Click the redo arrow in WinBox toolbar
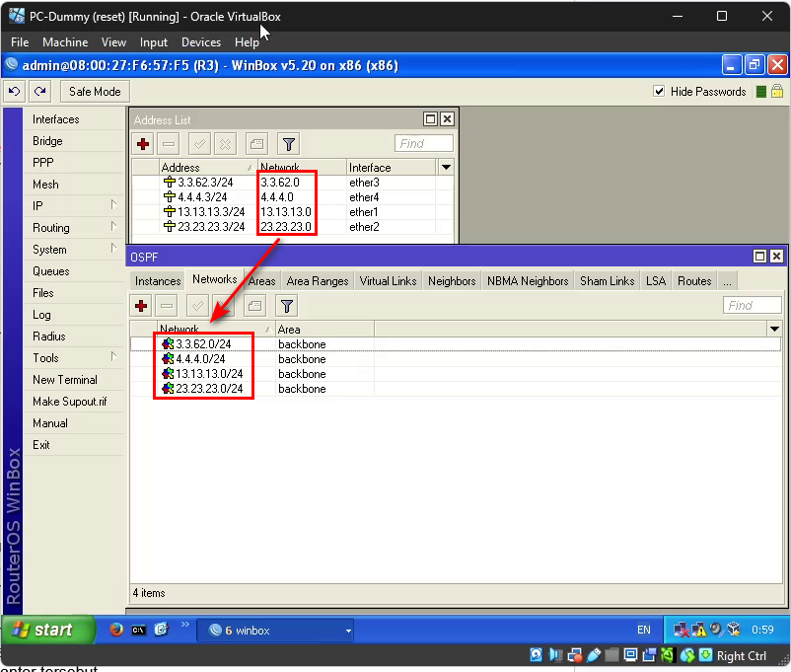This screenshot has height=672, width=791. (x=39, y=92)
